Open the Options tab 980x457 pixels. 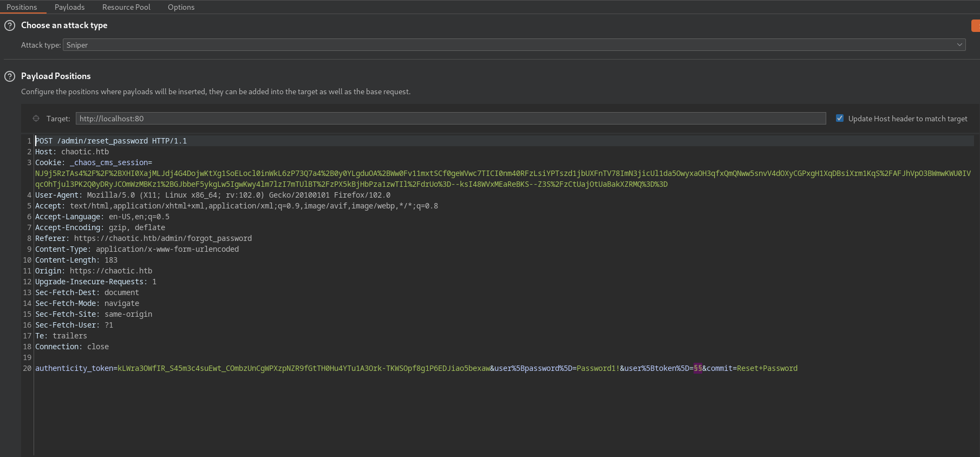coord(181,7)
